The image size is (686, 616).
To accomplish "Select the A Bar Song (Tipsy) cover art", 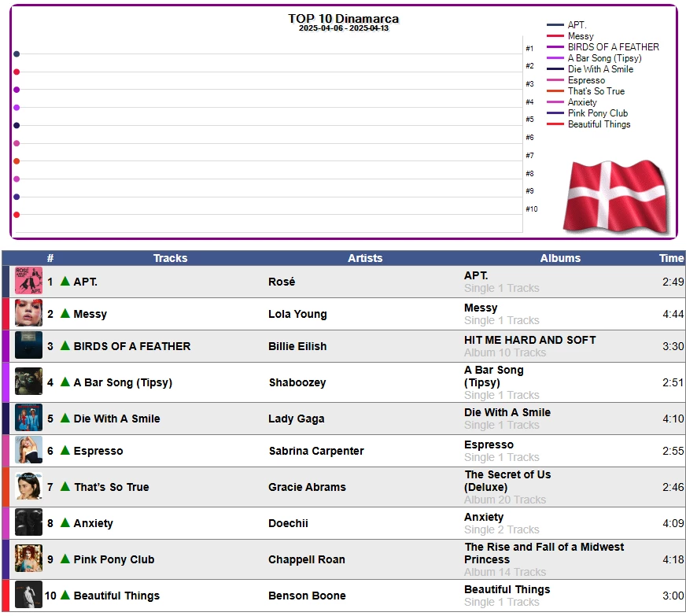I will click(28, 381).
